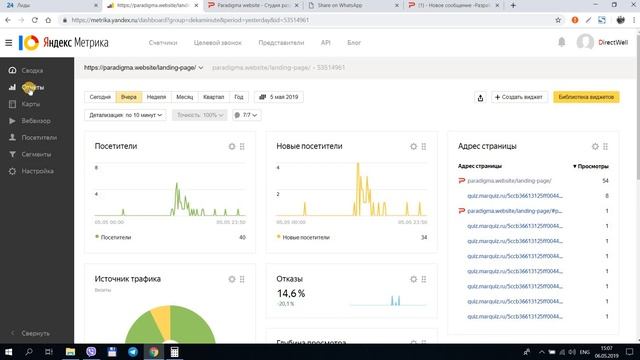Select the Месяц period
Screen dimensions: 640x360
184,97
